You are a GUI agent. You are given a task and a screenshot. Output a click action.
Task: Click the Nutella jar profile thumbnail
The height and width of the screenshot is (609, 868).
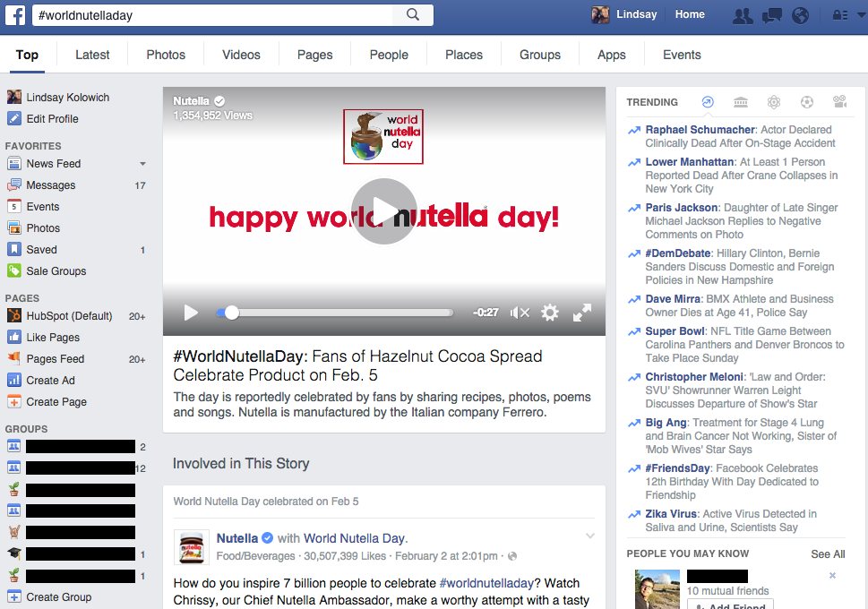pyautogui.click(x=192, y=547)
